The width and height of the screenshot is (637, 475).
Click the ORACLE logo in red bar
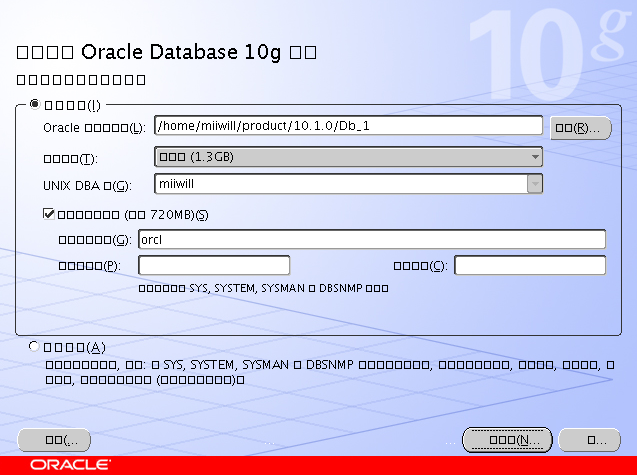click(70, 464)
